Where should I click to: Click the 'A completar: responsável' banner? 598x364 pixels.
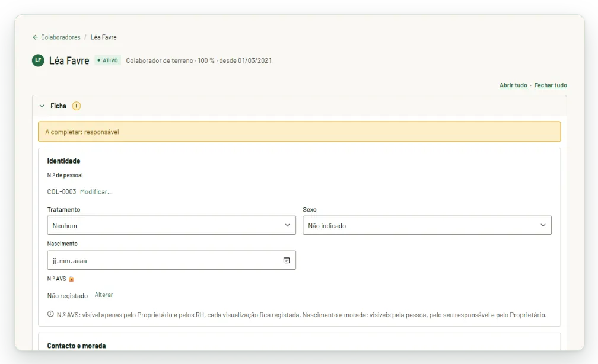[x=300, y=132]
